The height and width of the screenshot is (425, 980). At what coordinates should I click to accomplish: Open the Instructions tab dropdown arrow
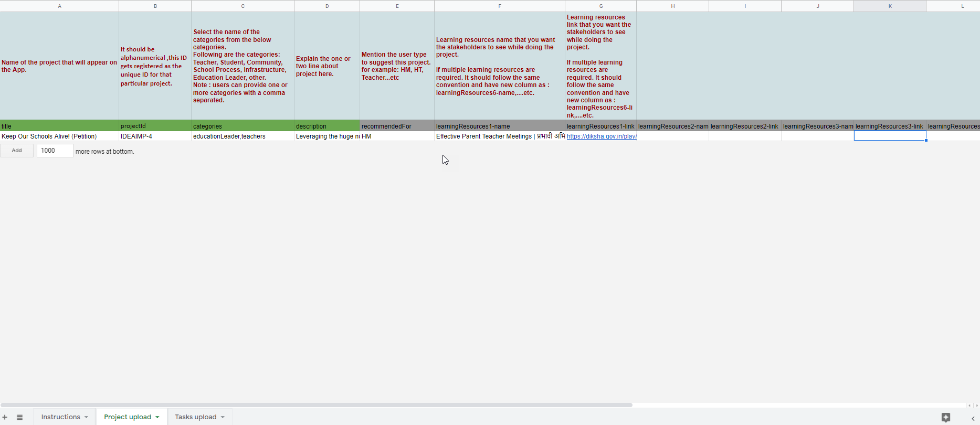[x=86, y=417]
